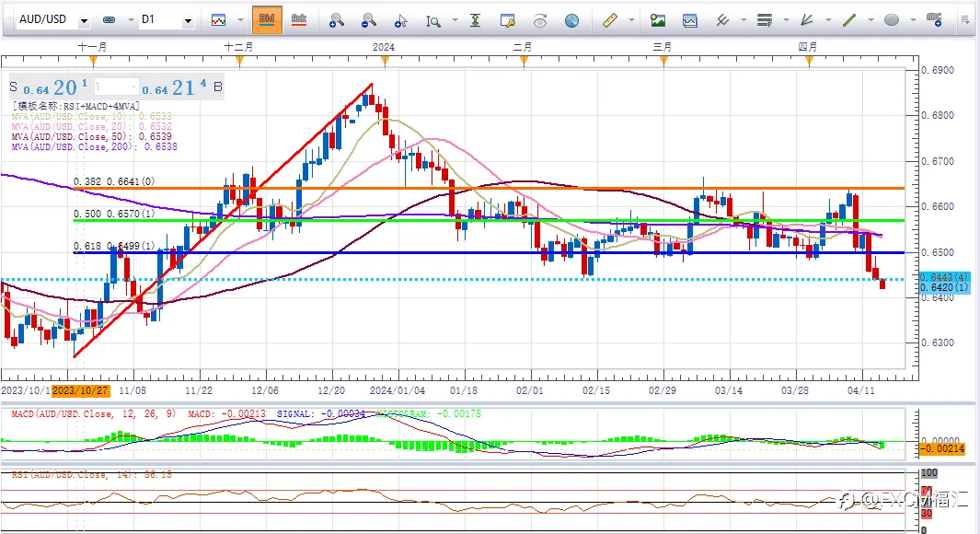The width and height of the screenshot is (980, 534).
Task: Select the MVA Close 10 indicator label
Action: pyautogui.click(x=91, y=116)
